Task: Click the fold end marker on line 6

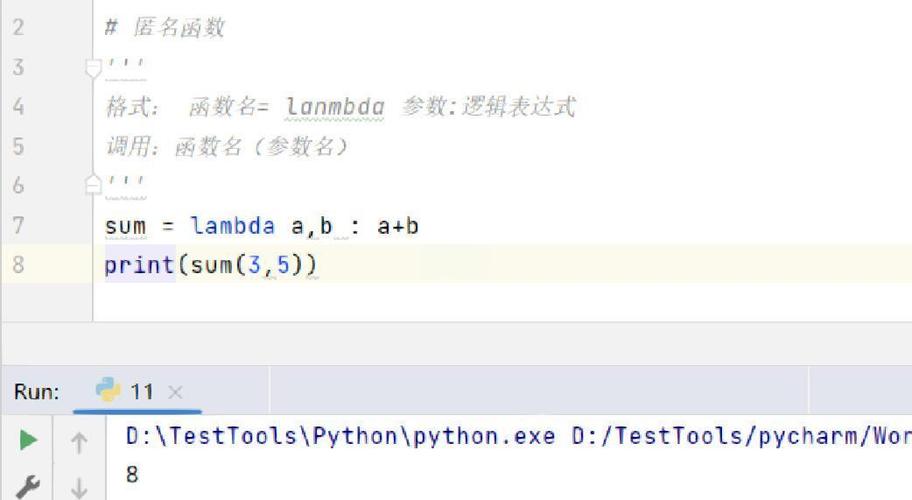Action: coord(93,185)
